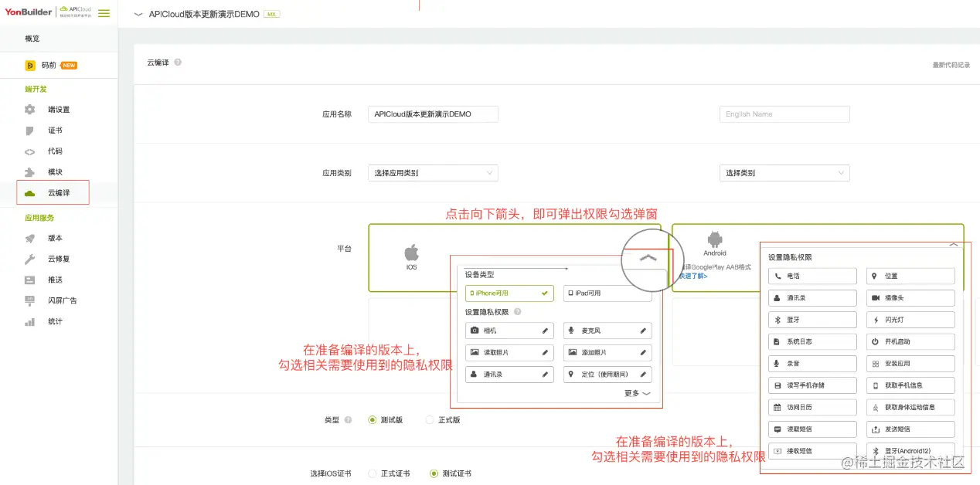
Task: Click the help icon beside 云编译 title
Action: (x=178, y=63)
